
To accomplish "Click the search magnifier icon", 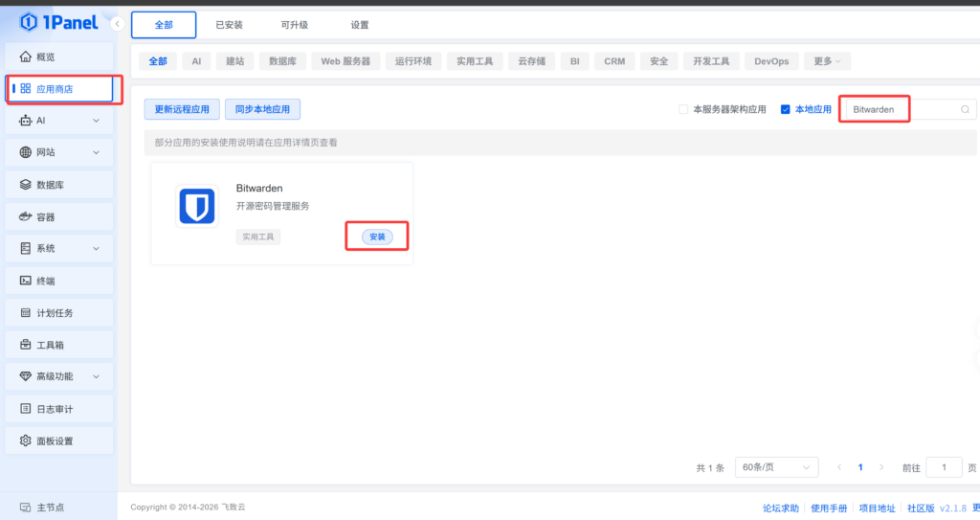I will 965,109.
